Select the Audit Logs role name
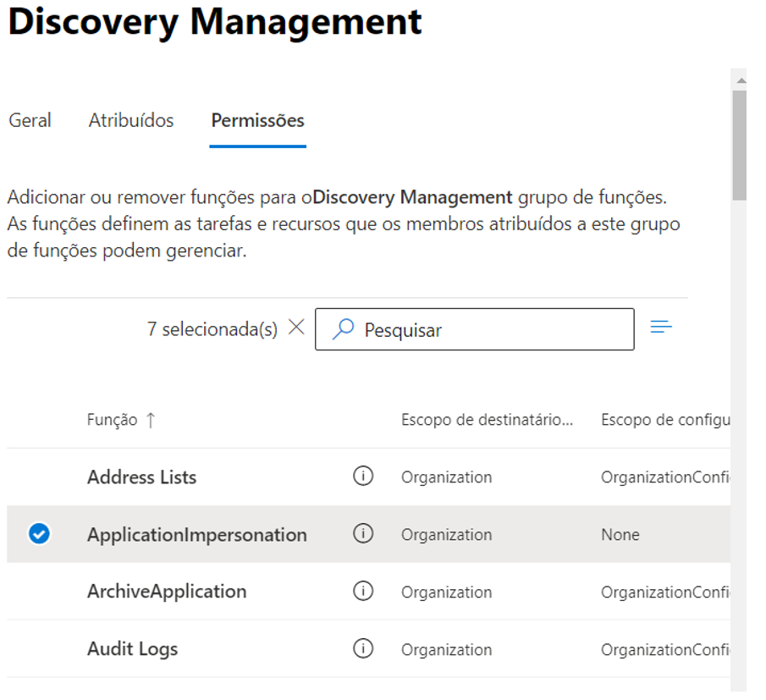 click(132, 649)
